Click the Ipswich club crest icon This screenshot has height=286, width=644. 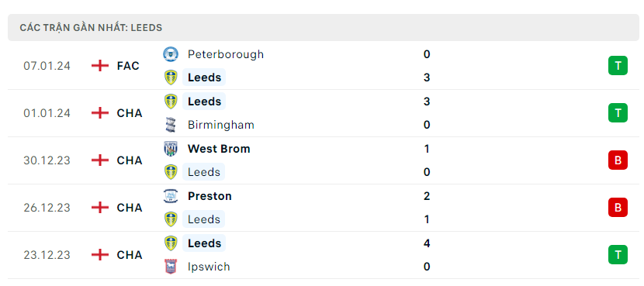click(x=171, y=267)
